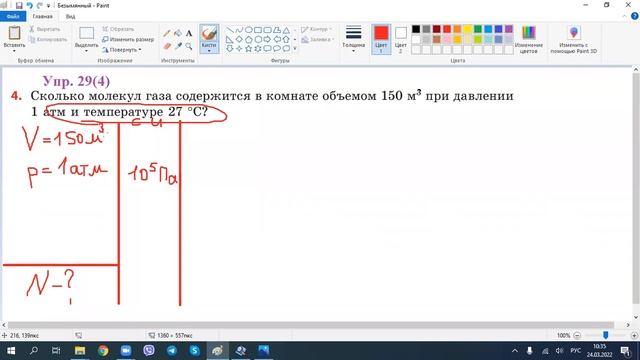Click the rectangular Select (Выделить) button
This screenshot has height=360, width=640.
click(86, 33)
